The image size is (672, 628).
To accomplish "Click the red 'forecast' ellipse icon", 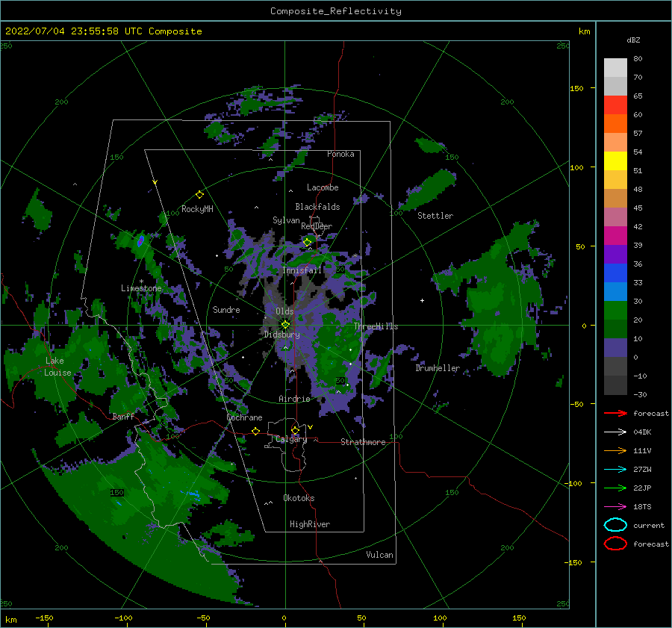I will pos(615,544).
